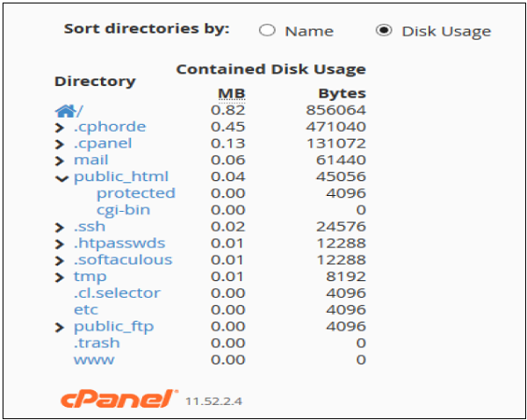Image resolution: width=527 pixels, height=420 pixels.
Task: Click the MB column header
Action: 231,93
